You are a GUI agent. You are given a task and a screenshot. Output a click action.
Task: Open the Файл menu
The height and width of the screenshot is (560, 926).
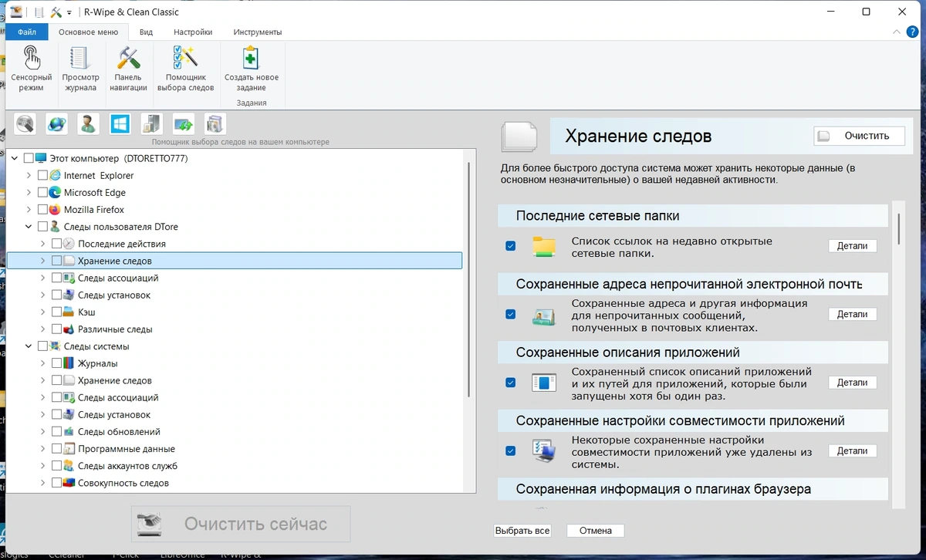26,32
